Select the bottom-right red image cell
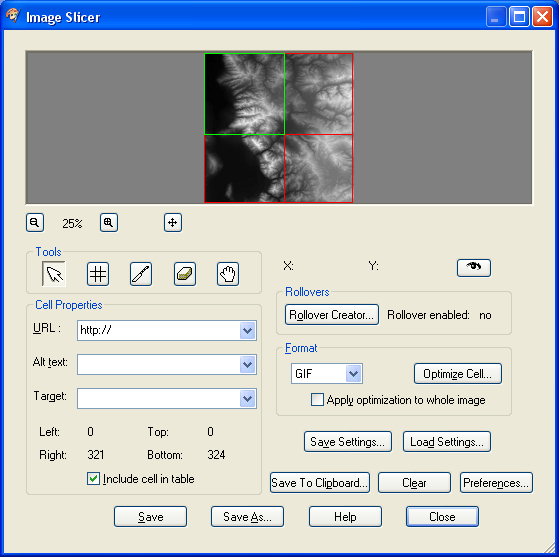Image resolution: width=559 pixels, height=557 pixels. coord(319,168)
